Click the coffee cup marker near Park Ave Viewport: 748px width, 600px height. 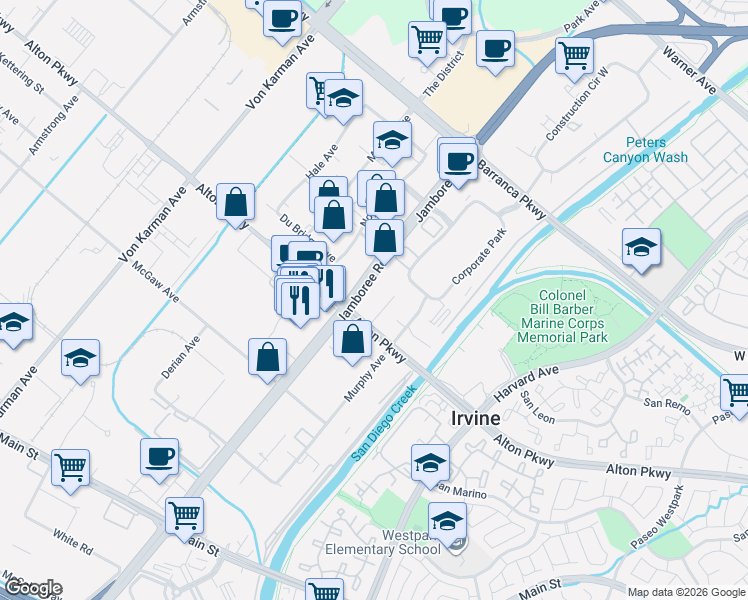tap(495, 49)
